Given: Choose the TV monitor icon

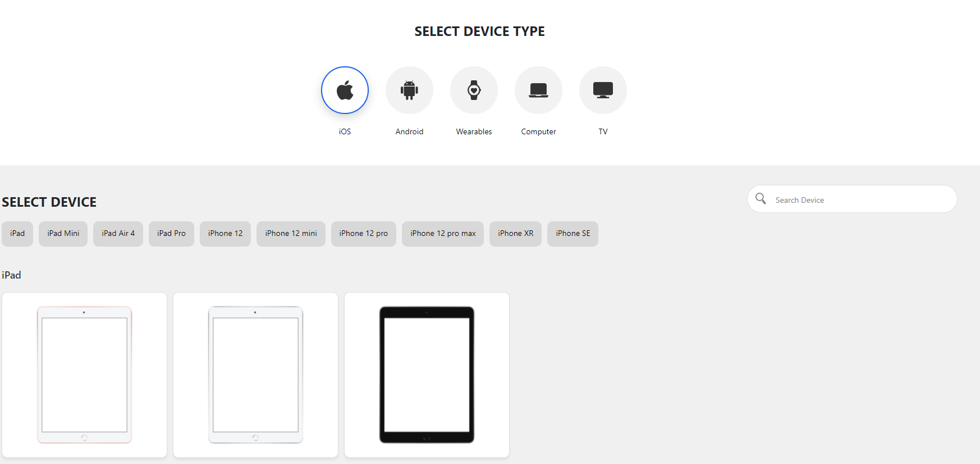Looking at the screenshot, I should (x=603, y=90).
